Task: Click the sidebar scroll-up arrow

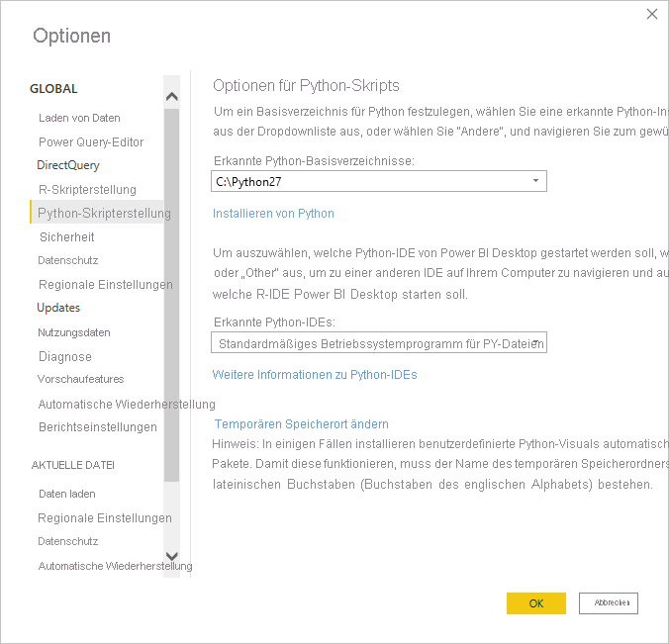Action: (171, 96)
